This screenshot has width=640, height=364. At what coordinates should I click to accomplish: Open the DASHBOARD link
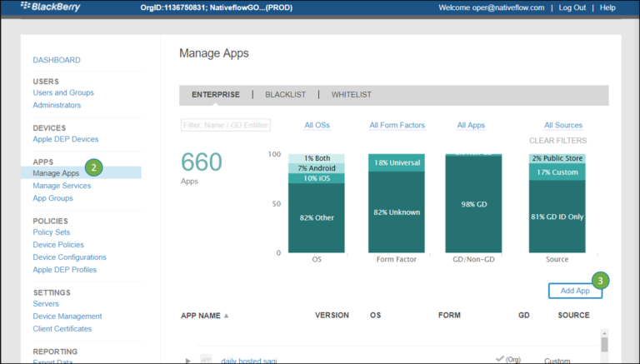click(x=57, y=60)
